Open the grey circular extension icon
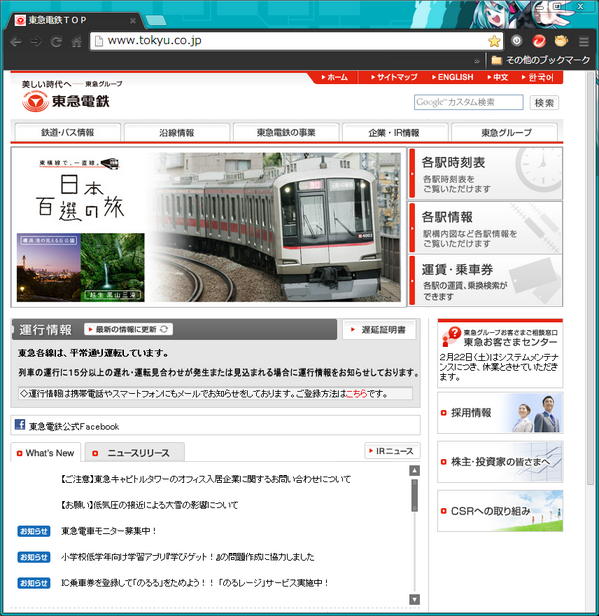The width and height of the screenshot is (599, 616). (517, 40)
